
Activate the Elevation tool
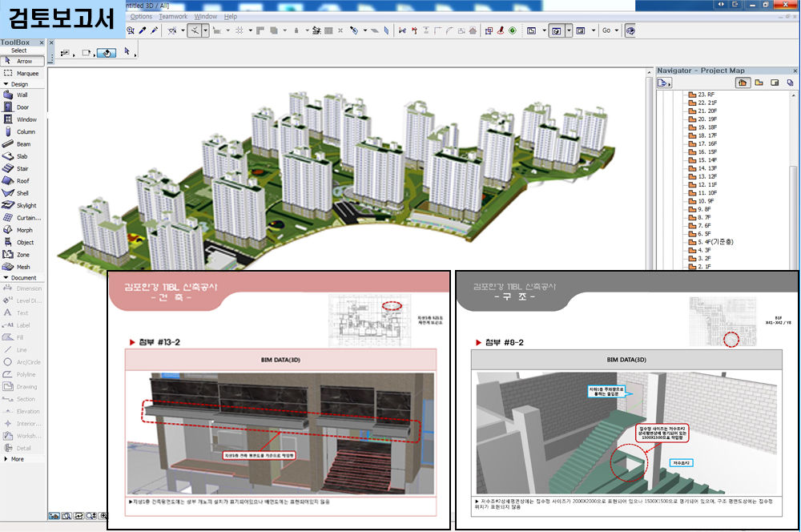[x=22, y=411]
